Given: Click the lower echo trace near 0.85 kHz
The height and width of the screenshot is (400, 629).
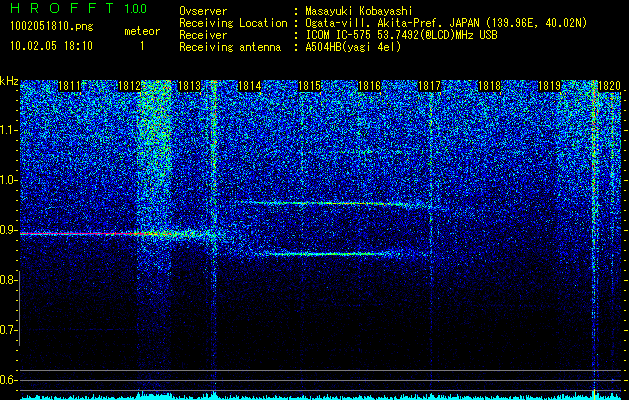Looking at the screenshot, I should pyautogui.click(x=329, y=254).
